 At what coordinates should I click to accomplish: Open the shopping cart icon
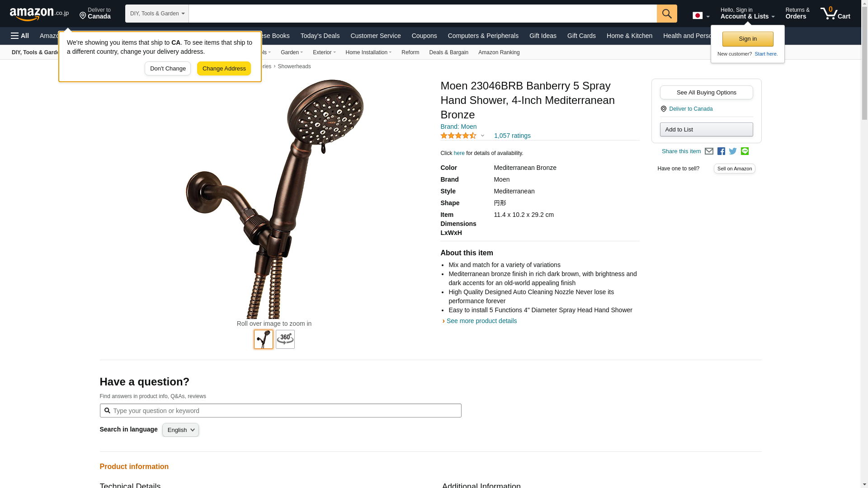point(835,14)
